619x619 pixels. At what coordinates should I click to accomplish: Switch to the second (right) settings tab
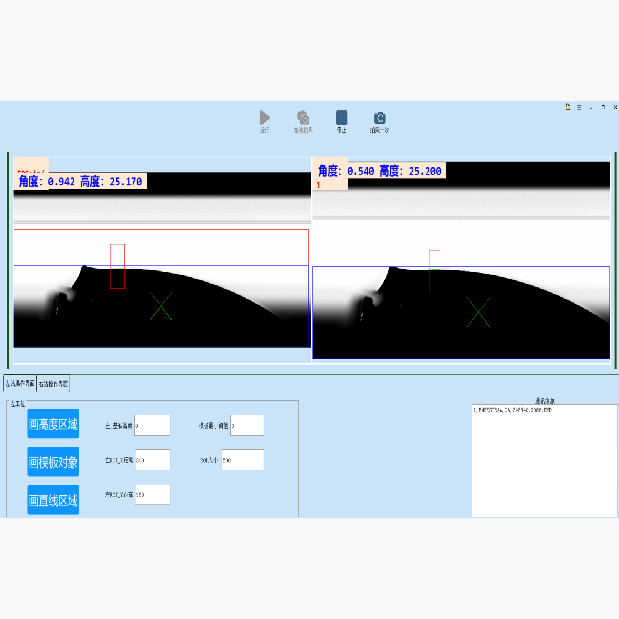(53, 383)
